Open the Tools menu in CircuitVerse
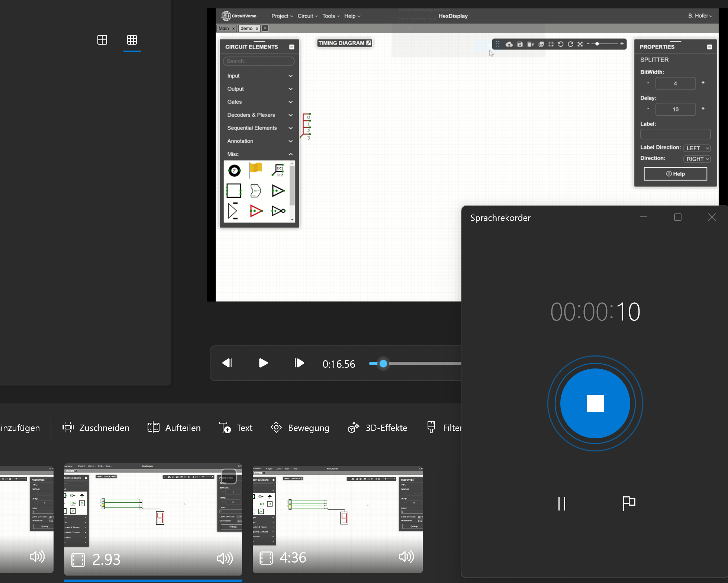 [x=331, y=16]
